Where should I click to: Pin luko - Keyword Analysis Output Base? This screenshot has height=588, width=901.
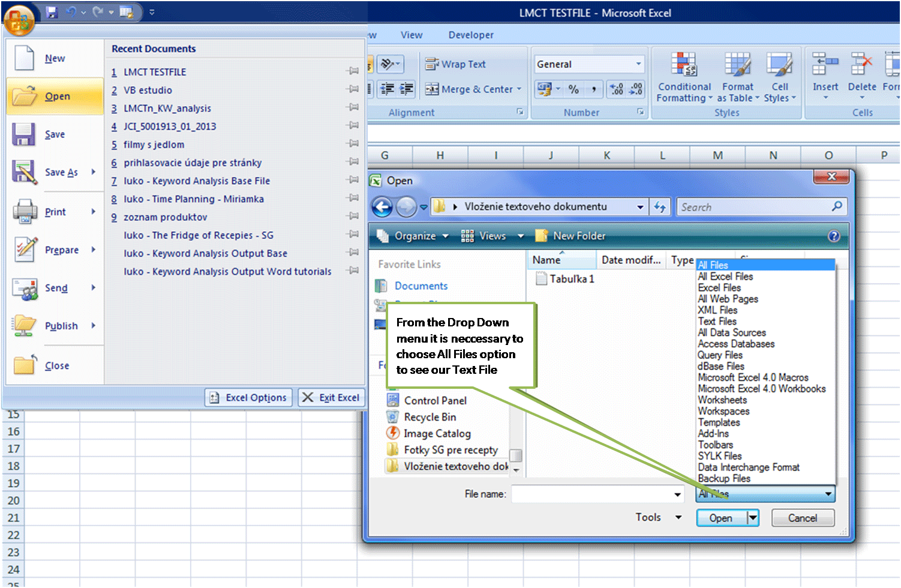[x=353, y=253]
